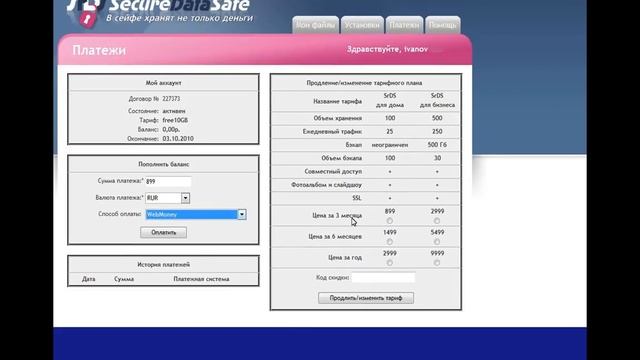Click the Платежи page heading

pyautogui.click(x=99, y=50)
